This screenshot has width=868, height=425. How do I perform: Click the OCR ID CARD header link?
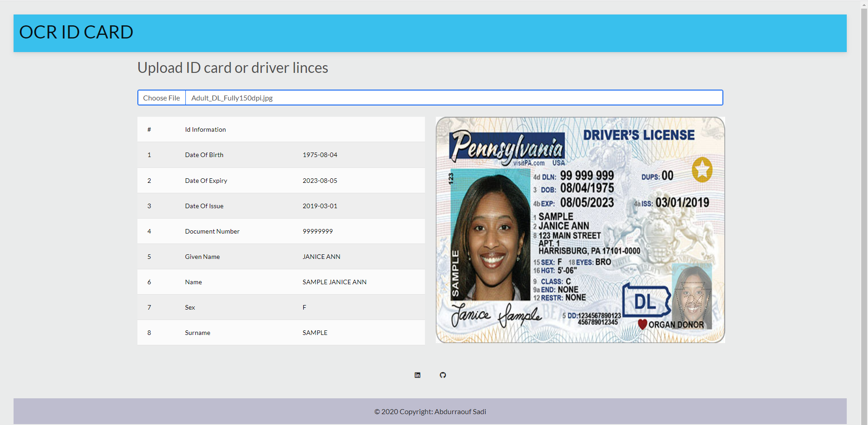[x=75, y=32]
